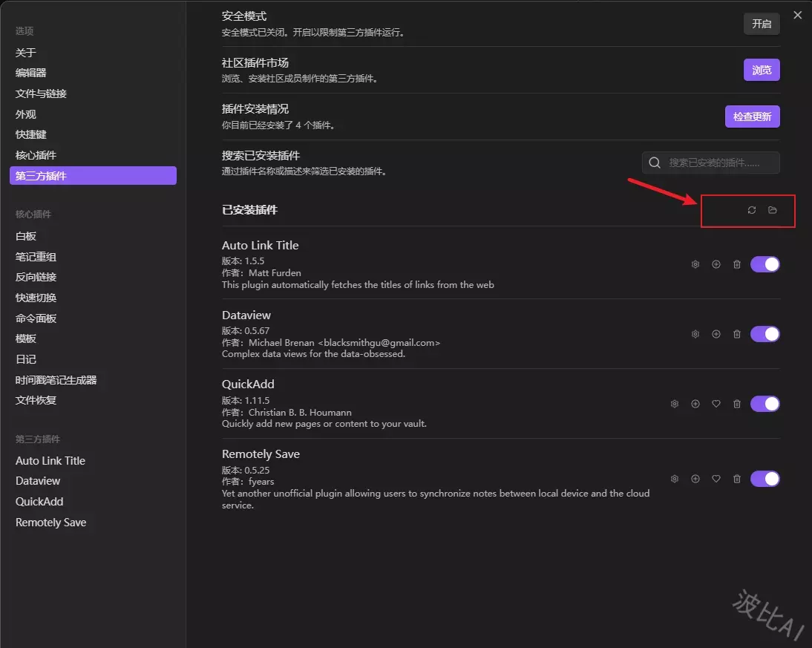Open 反向链接 plugin settings

point(94,277)
